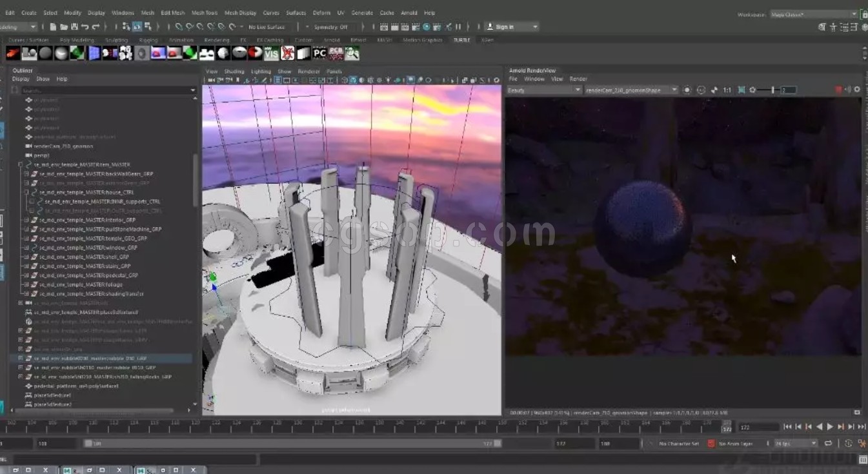Image resolution: width=868 pixels, height=474 pixels.
Task: Open the Workspace dropdown
Action: click(814, 14)
